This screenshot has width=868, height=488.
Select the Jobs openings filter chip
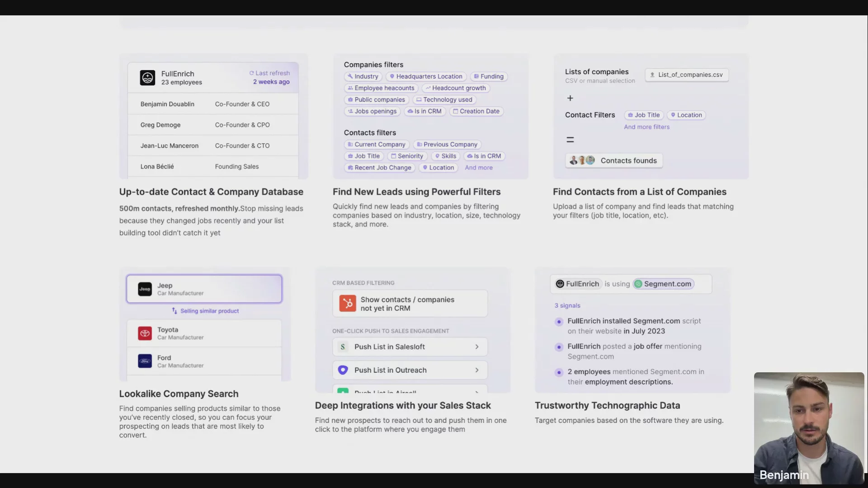[372, 111]
